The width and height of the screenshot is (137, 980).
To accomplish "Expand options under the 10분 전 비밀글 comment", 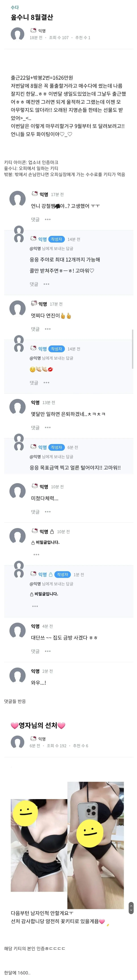I will (36, 554).
